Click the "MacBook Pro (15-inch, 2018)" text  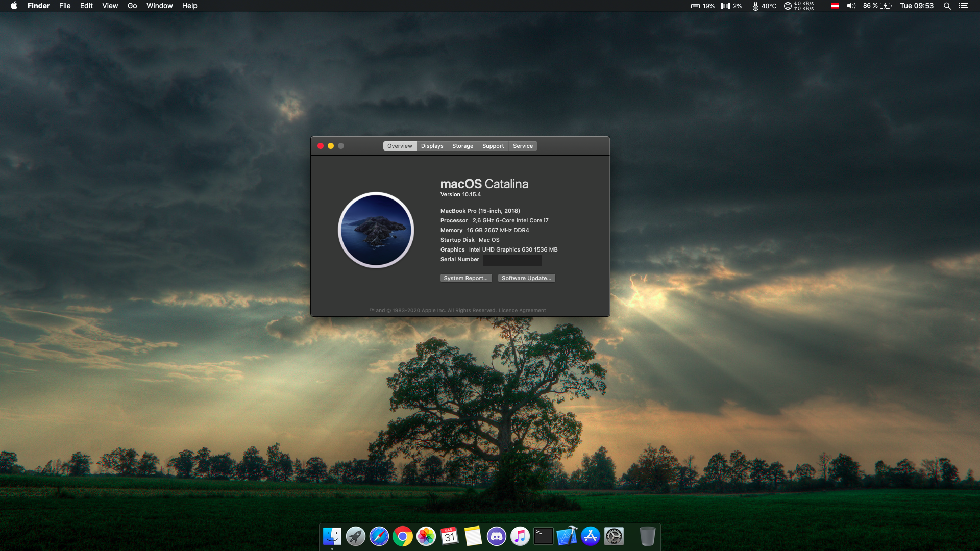[x=480, y=211]
